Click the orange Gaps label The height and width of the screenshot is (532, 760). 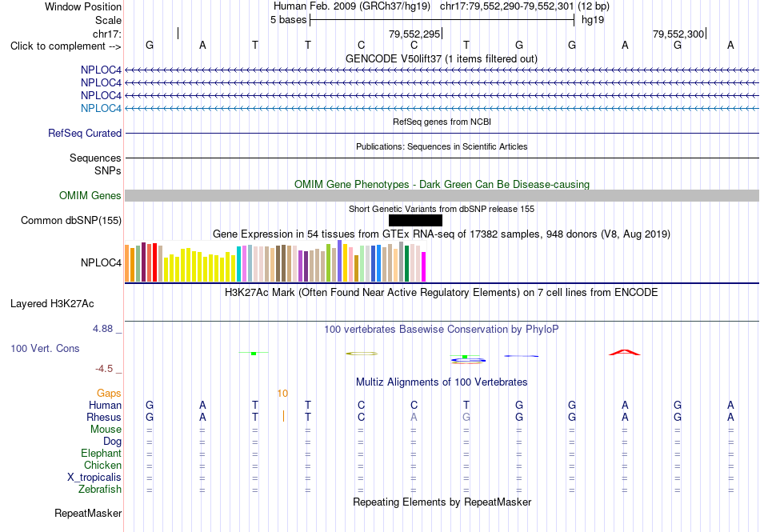pyautogui.click(x=109, y=393)
